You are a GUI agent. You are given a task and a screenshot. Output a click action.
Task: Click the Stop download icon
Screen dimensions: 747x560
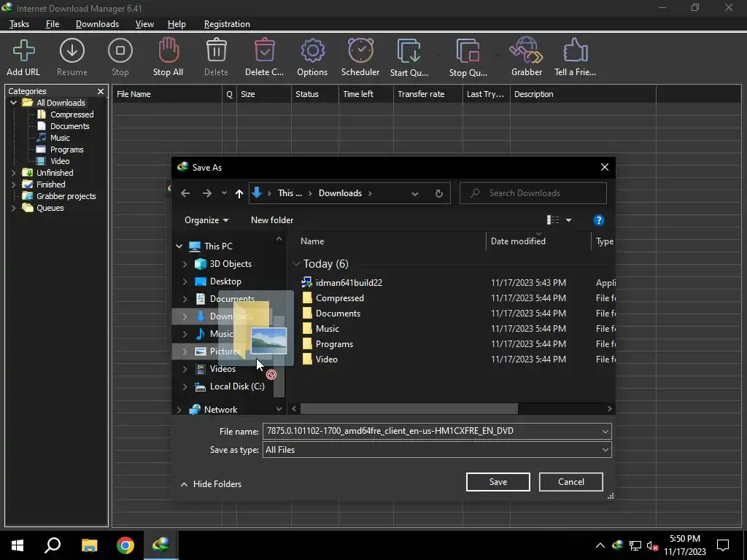click(x=120, y=51)
